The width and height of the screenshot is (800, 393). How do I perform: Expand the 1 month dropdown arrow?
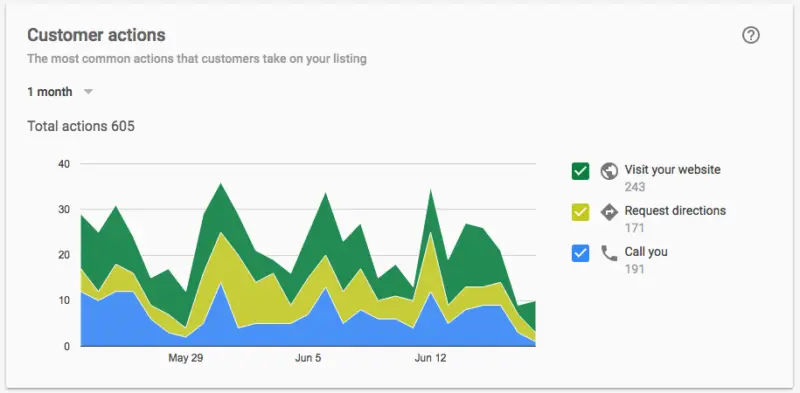(88, 92)
